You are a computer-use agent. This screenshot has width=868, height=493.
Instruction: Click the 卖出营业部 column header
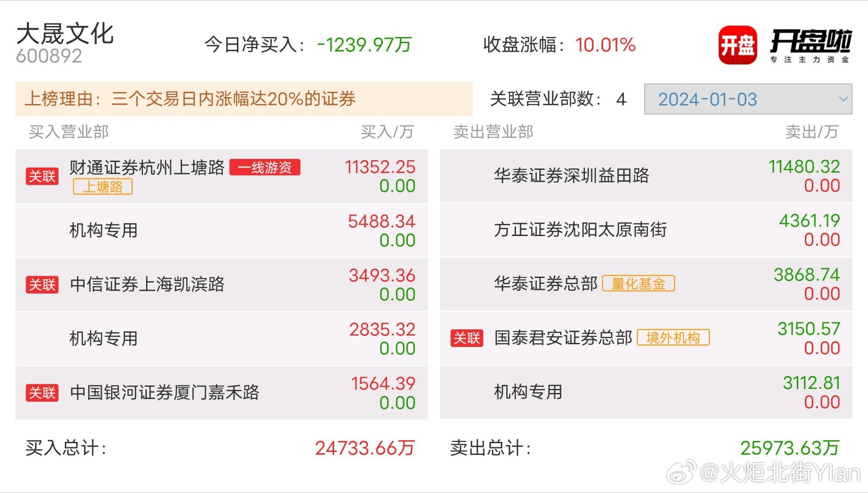pyautogui.click(x=493, y=132)
